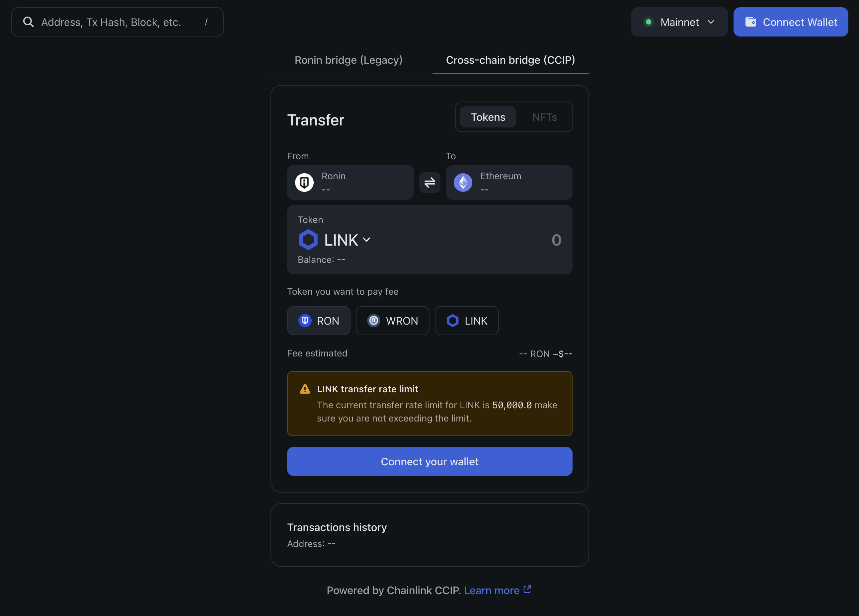This screenshot has width=859, height=616.
Task: Click the Ronin network logo
Action: (x=304, y=183)
